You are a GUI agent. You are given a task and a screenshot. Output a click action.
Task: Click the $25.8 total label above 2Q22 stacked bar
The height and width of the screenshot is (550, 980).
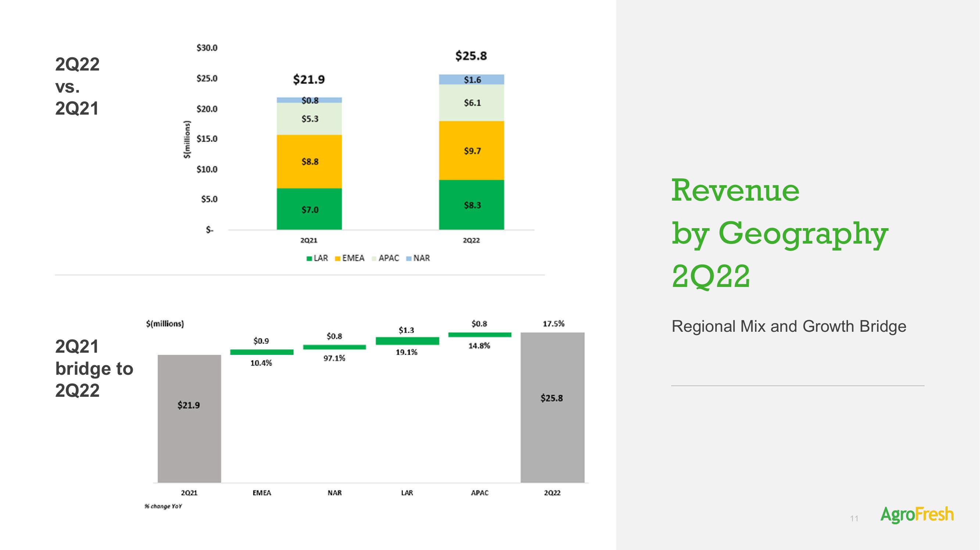click(471, 56)
